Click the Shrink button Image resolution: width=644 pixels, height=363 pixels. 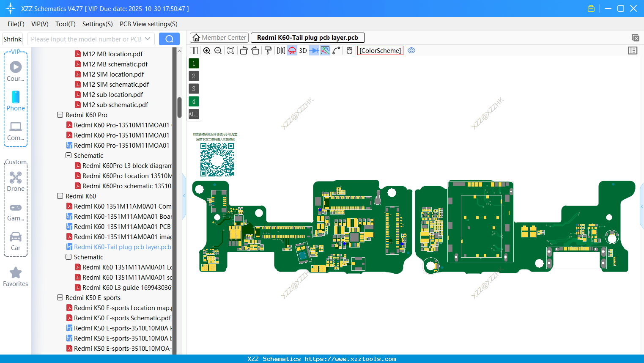coord(12,38)
